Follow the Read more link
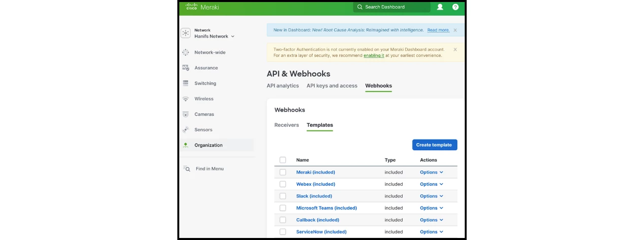Screen dimensions: 644x240 tap(438, 30)
